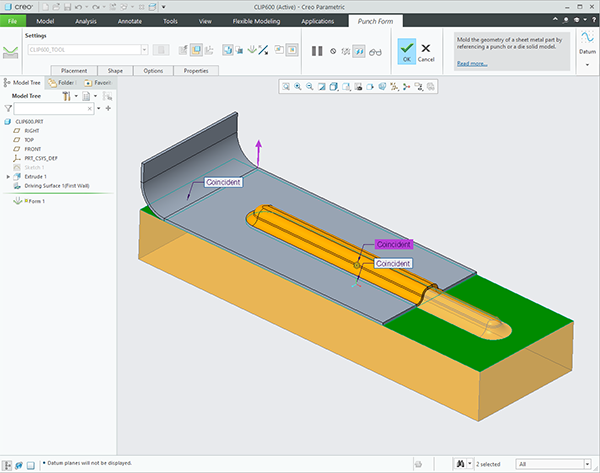Open the Placement panel tab
The height and width of the screenshot is (473, 600).
pyautogui.click(x=74, y=71)
